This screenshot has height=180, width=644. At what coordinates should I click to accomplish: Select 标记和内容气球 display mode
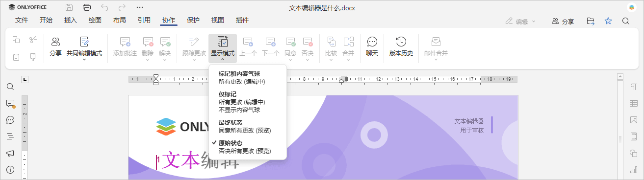247,78
